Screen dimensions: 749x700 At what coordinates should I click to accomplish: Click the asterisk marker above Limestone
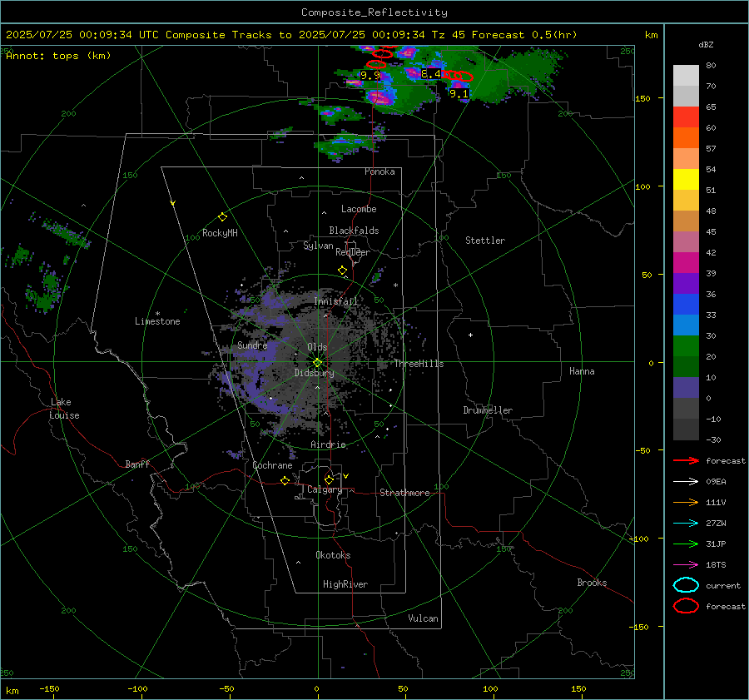157,314
